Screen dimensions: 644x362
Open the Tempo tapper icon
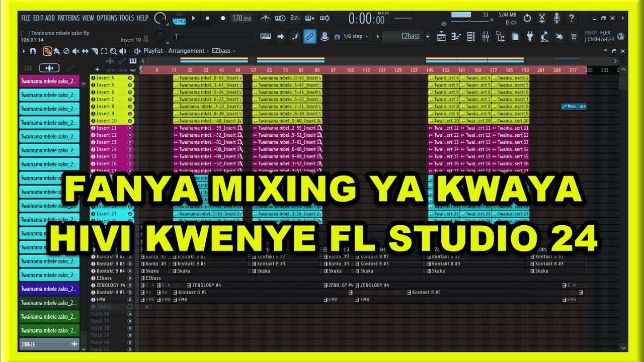pyautogui.click(x=544, y=36)
